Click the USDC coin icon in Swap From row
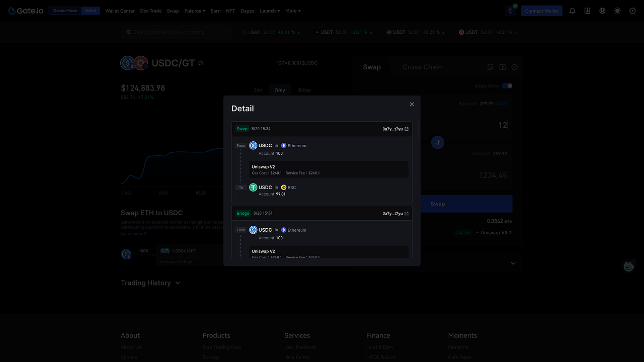The height and width of the screenshot is (362, 644). pos(253,145)
